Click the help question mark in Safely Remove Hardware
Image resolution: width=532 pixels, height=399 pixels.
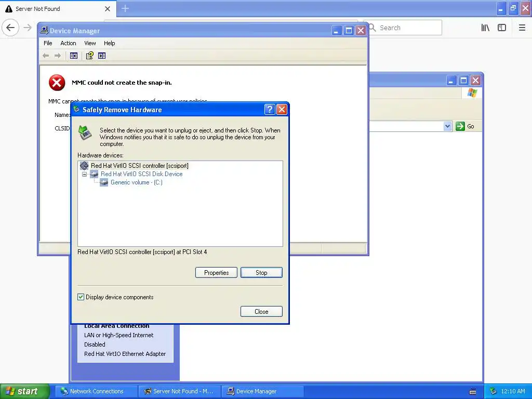pos(270,109)
